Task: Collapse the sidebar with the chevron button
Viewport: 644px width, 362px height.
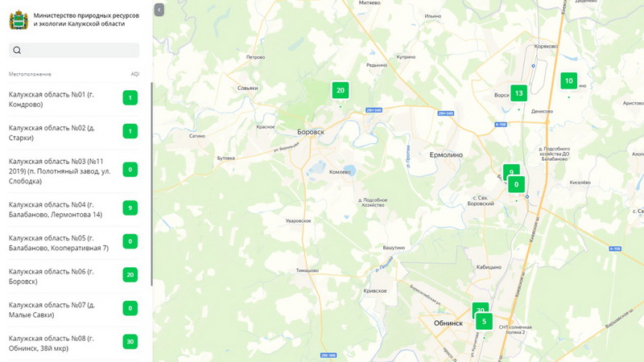Action: [x=159, y=10]
